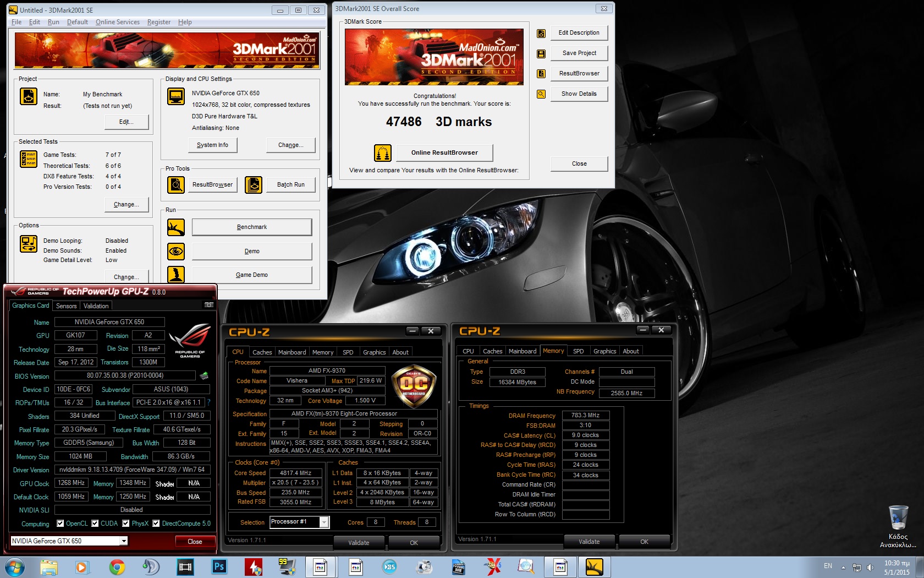Image resolution: width=924 pixels, height=578 pixels.
Task: Click the Online ResultBrowser icon
Action: coord(383,153)
